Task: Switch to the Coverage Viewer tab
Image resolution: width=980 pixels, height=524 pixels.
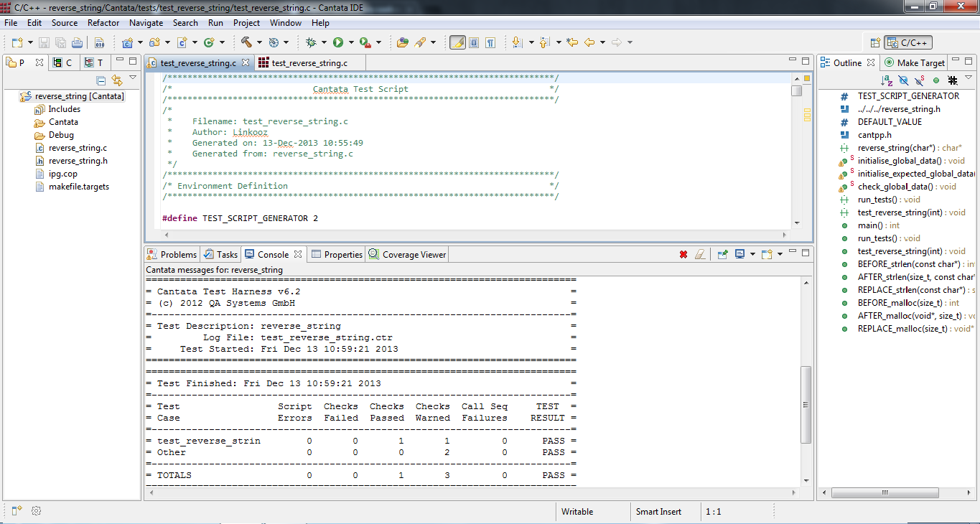Action: click(x=407, y=255)
